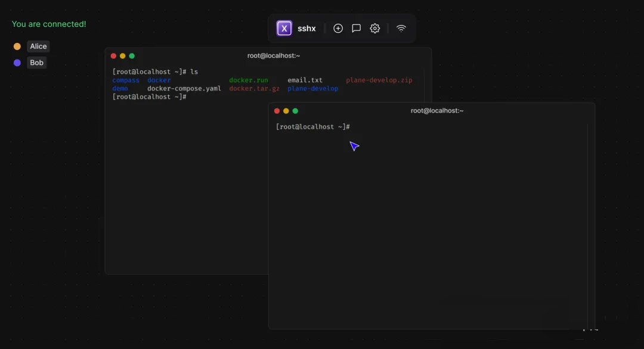644x349 pixels.
Task: Click the front terminal's root@localhost title bar
Action: tap(436, 111)
